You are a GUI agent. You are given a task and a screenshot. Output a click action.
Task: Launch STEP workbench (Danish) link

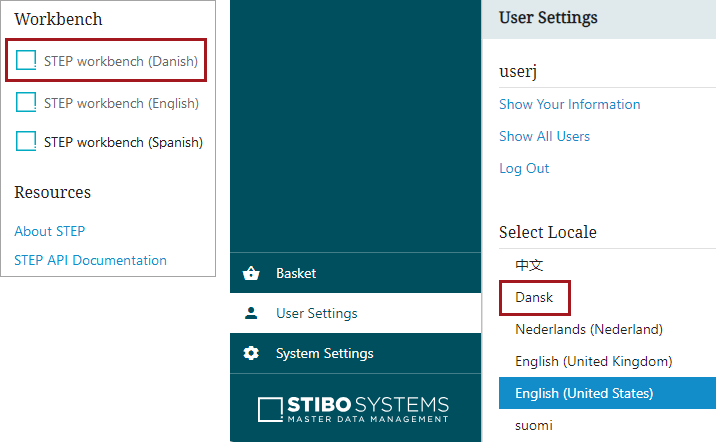click(x=121, y=61)
